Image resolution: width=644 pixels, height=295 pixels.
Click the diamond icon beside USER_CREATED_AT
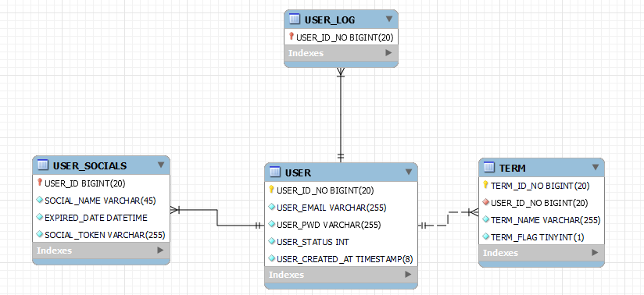tap(271, 258)
